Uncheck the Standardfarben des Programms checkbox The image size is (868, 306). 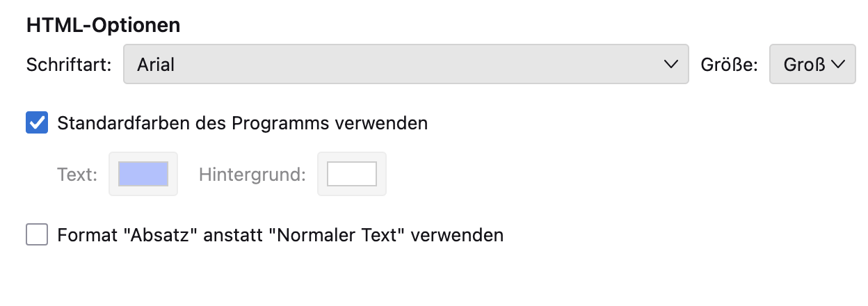click(37, 123)
